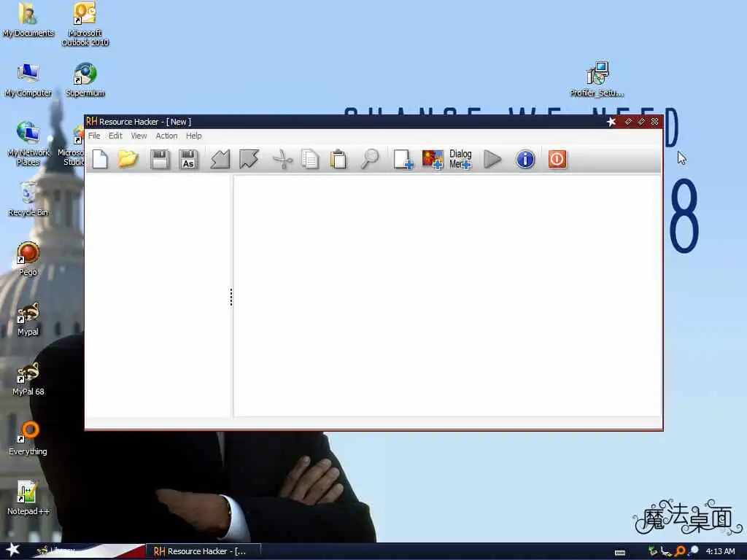Click Resource Hacker taskbar button
747x560 pixels.
tap(203, 551)
